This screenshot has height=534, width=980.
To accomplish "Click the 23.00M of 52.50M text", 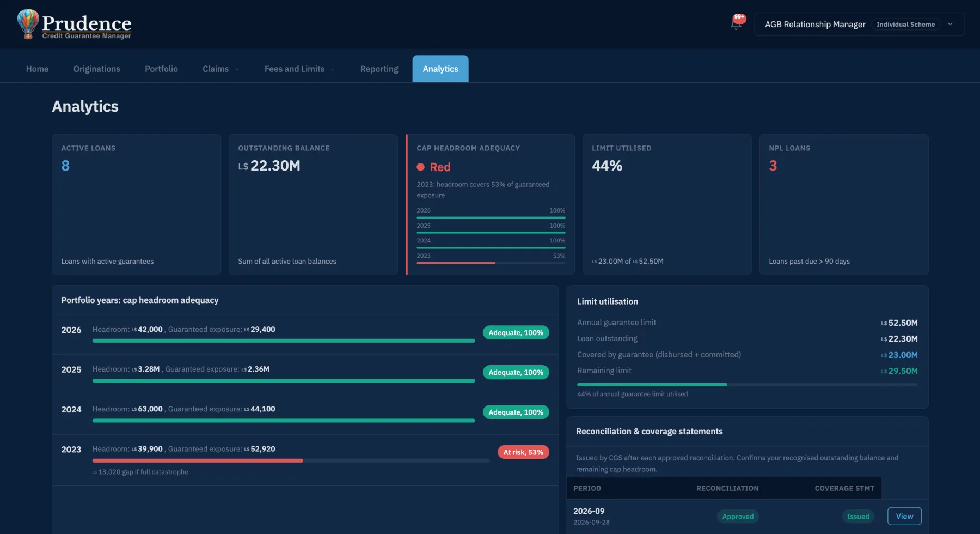I will [628, 262].
